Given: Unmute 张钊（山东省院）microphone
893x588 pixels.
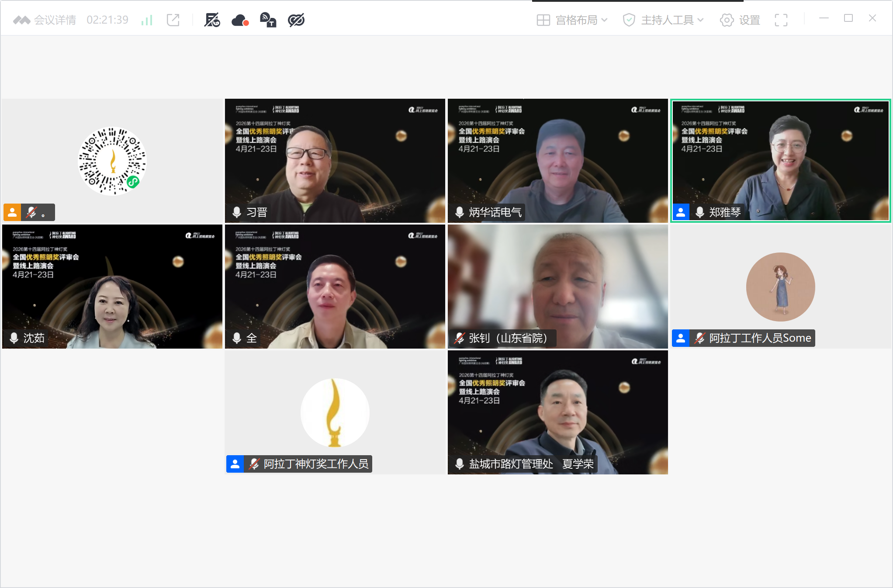Looking at the screenshot, I should (x=459, y=338).
